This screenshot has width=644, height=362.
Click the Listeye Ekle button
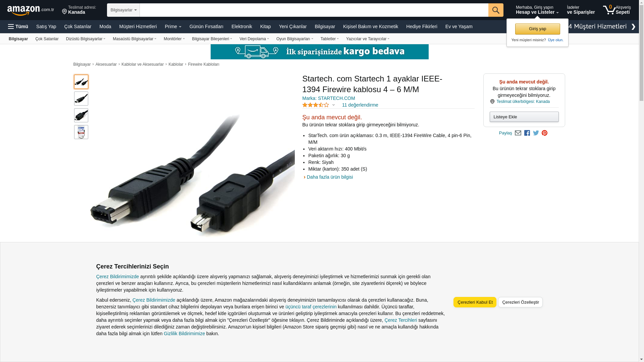(x=524, y=117)
